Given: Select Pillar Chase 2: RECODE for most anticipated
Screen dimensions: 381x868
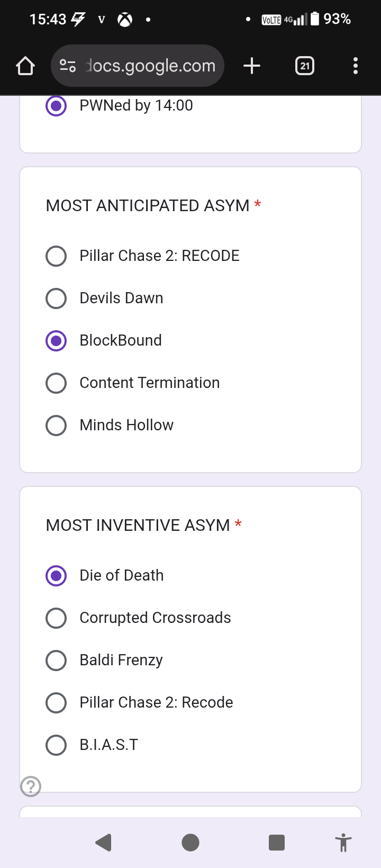Looking at the screenshot, I should point(56,256).
